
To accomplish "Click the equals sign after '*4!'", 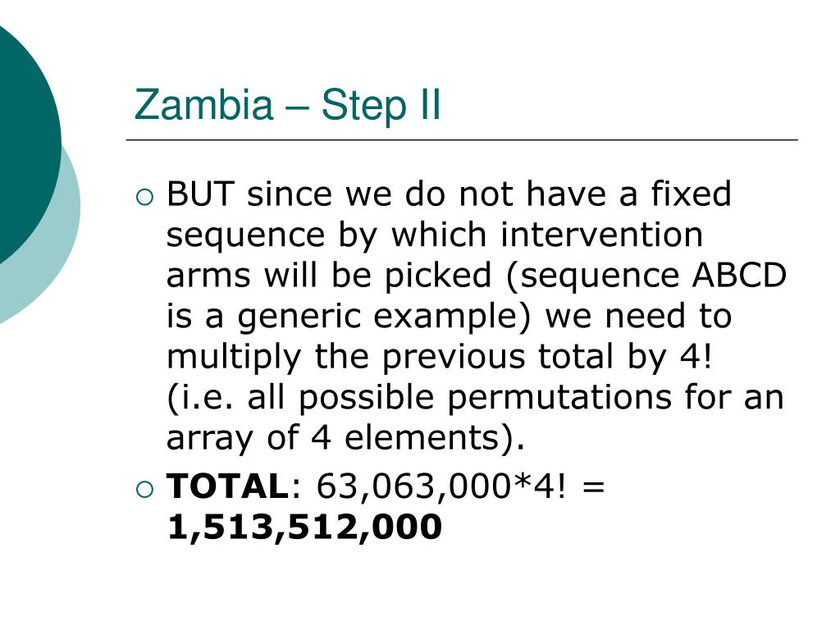I will pyautogui.click(x=592, y=487).
